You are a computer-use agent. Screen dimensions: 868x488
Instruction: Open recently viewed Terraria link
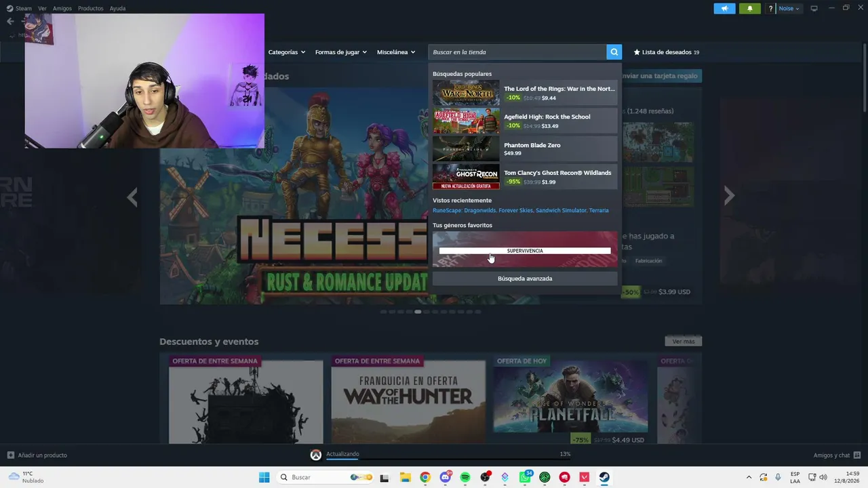599,210
